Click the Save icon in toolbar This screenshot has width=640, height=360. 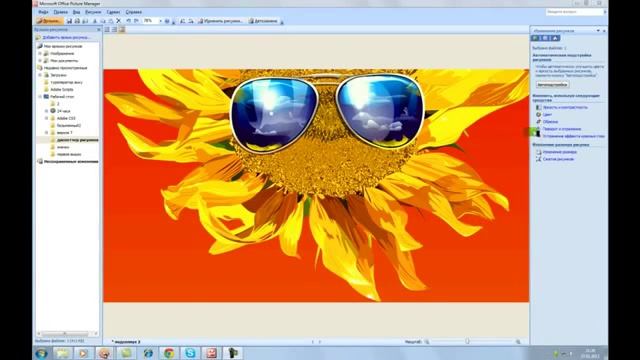pos(69,21)
